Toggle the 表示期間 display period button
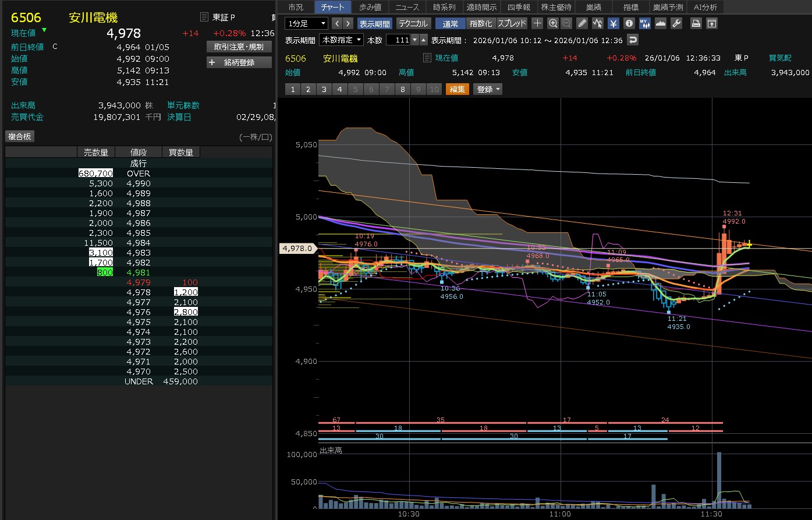This screenshot has width=812, height=520. [x=375, y=23]
